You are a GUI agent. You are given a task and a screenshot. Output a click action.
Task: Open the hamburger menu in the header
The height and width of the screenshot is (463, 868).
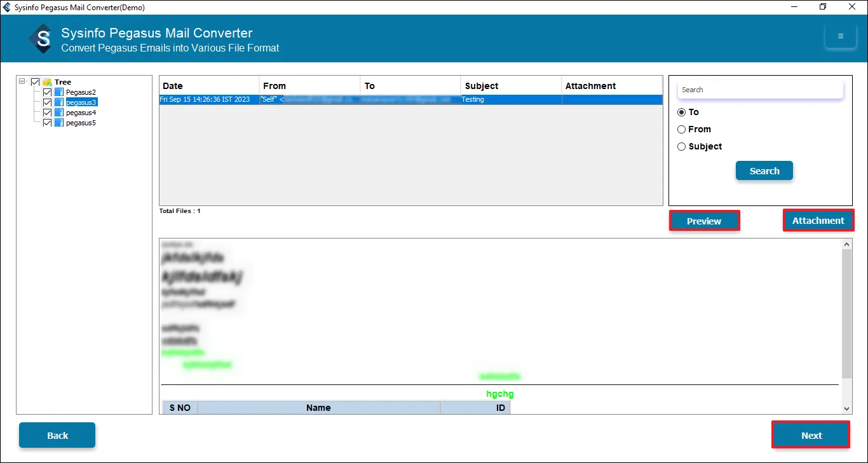840,36
